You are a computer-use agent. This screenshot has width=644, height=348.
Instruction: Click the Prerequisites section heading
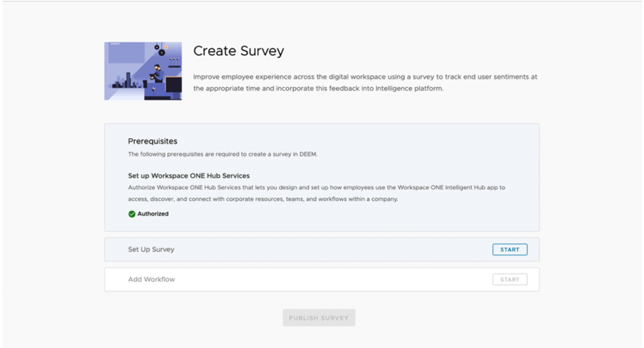click(153, 141)
